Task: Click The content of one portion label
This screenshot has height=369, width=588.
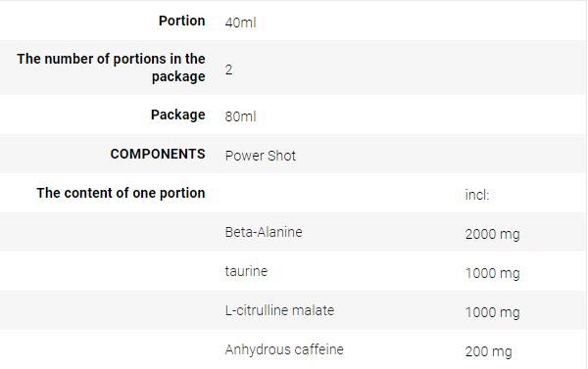Action: (x=121, y=193)
